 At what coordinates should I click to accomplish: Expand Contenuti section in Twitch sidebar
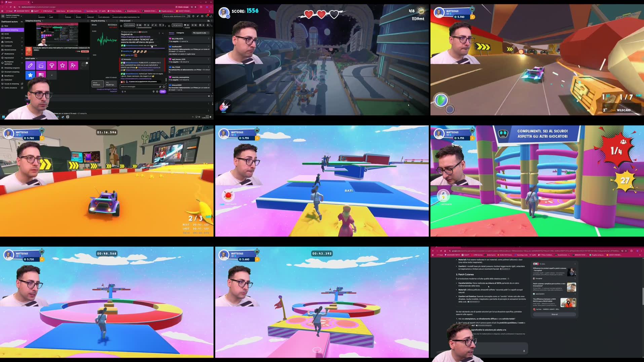pyautogui.click(x=12, y=46)
